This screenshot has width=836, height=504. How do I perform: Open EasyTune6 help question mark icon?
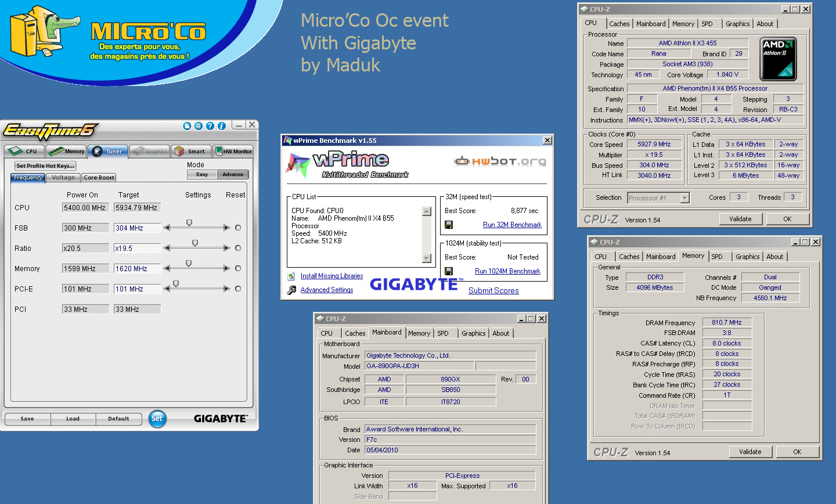[210, 125]
